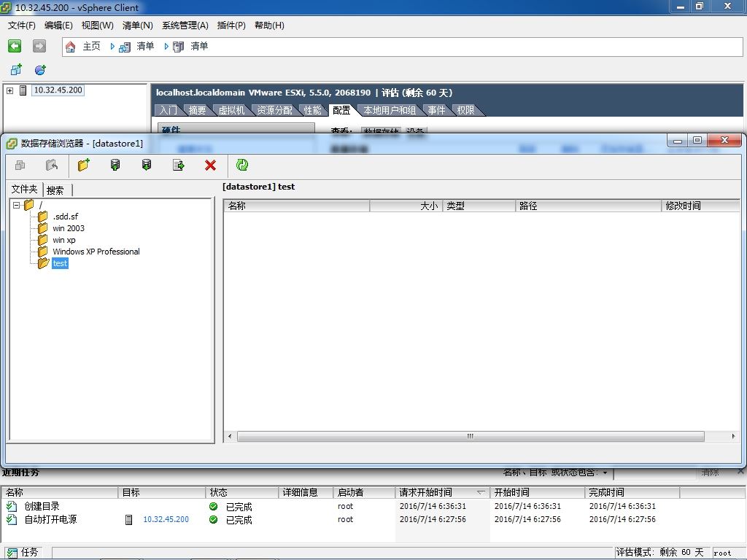Select the Windows XP Professional folder

pyautogui.click(x=96, y=252)
